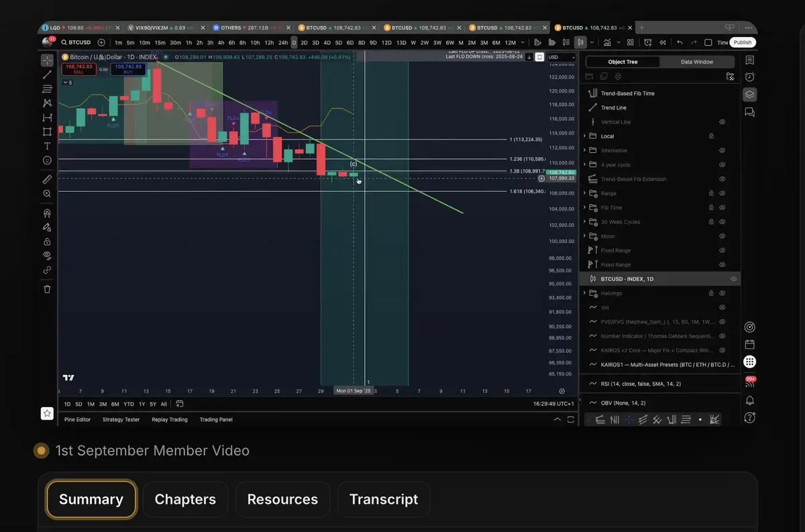This screenshot has height=532, width=805.
Task: Toggle lock on Halvings group
Action: 711,293
